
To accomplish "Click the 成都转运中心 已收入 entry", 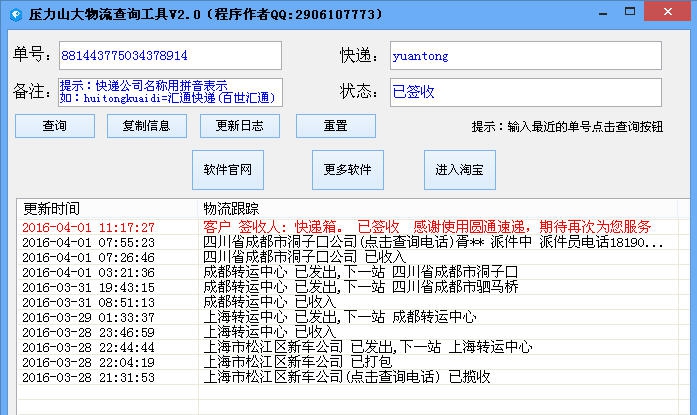I will [x=269, y=302].
